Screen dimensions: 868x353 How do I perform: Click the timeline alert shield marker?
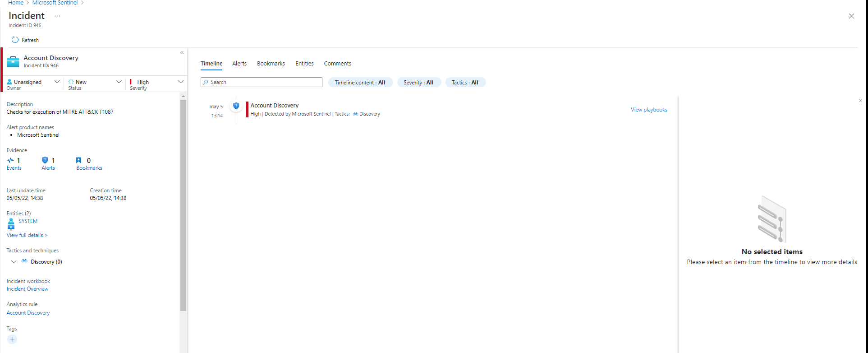(236, 106)
